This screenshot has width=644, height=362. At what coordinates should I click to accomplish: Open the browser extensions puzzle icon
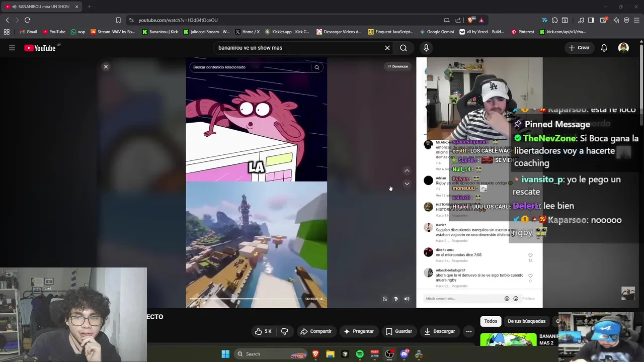(554, 20)
